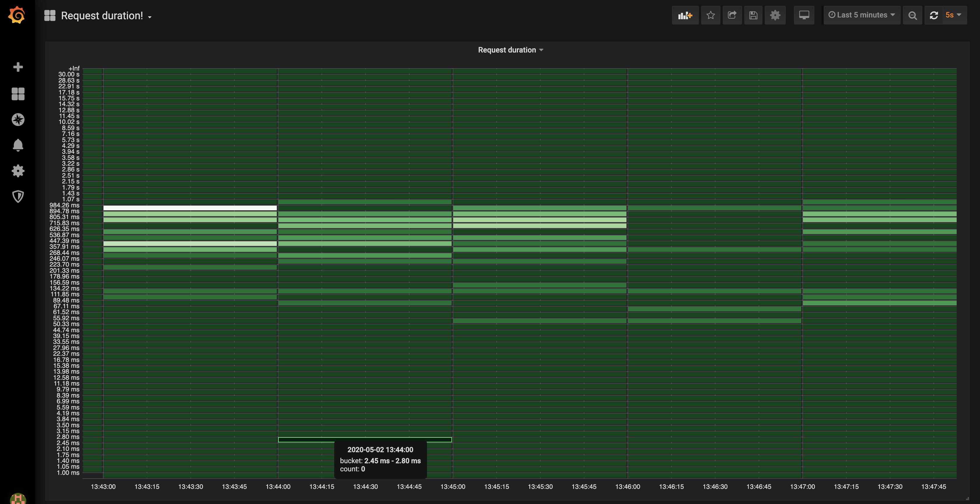
Task: Toggle the cycle view mode monitor icon
Action: tap(804, 15)
